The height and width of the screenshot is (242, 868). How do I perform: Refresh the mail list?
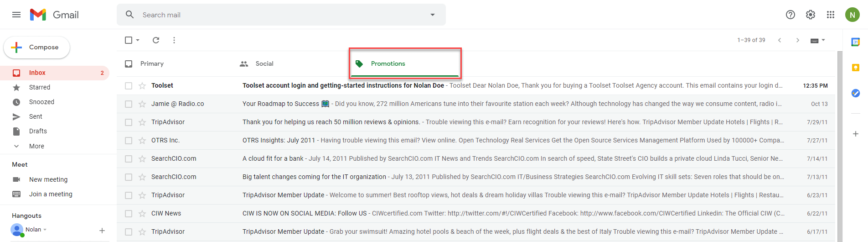[156, 40]
